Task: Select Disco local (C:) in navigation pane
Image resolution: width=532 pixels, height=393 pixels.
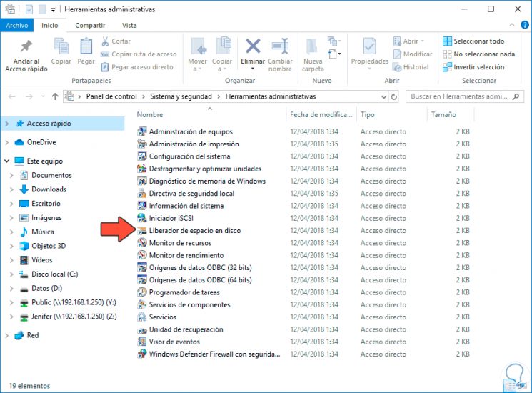Action: 54,274
